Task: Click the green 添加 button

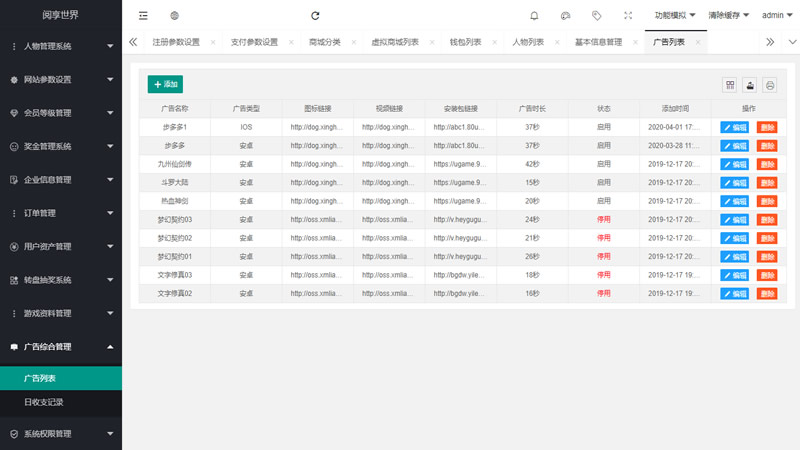Action: [165, 85]
